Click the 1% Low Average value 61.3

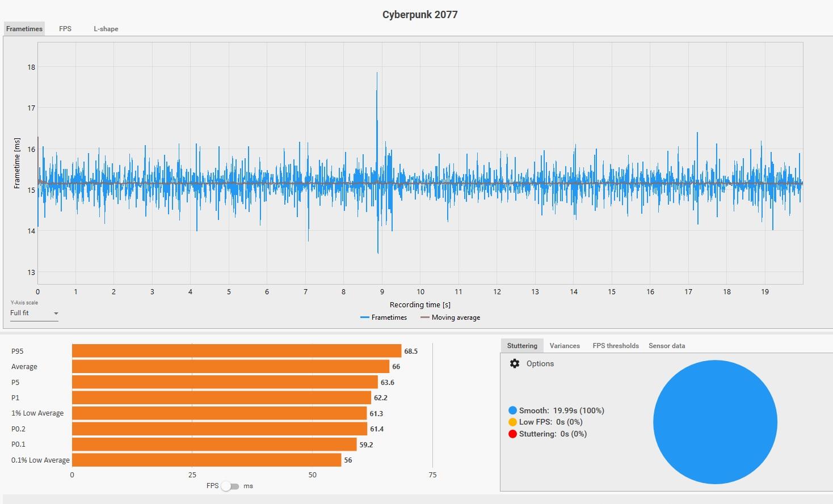click(377, 414)
